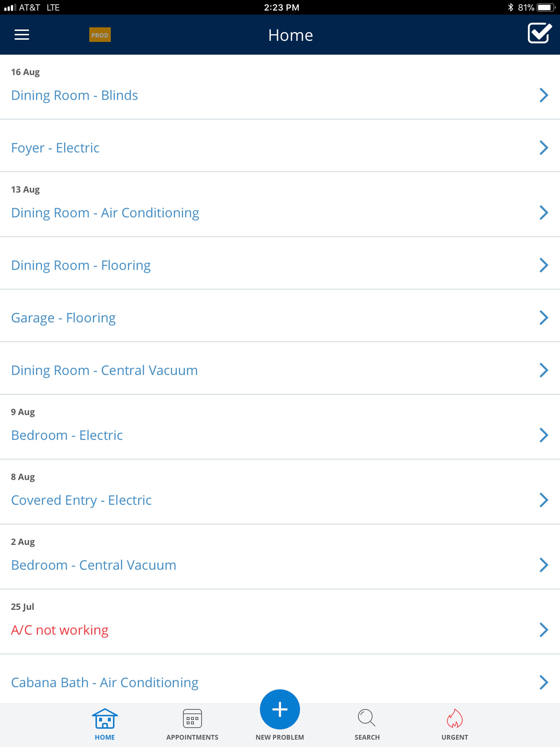Viewport: 560px width, 747px height.
Task: Expand Foyer - Electric chevron
Action: click(x=543, y=148)
